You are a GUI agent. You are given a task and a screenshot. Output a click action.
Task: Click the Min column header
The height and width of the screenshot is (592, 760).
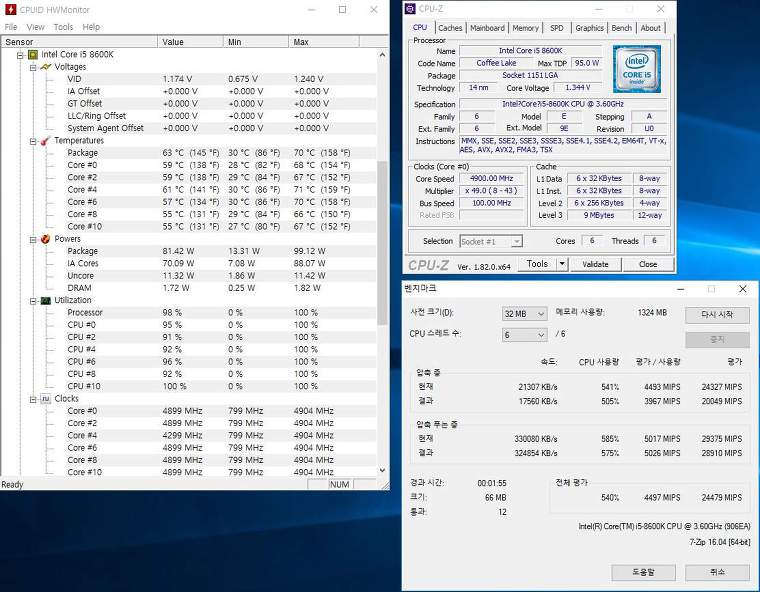pyautogui.click(x=256, y=42)
